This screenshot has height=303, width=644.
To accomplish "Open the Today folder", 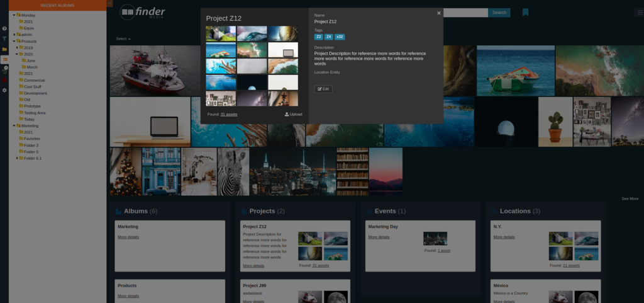I will (x=29, y=119).
